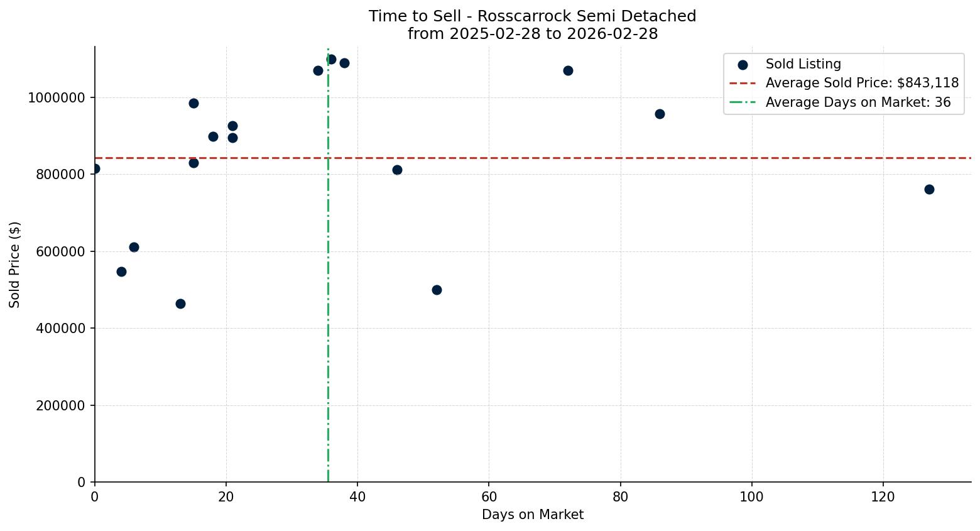The height and width of the screenshot is (531, 980).
Task: Click the Average Days on Market: 36 label
Action: [857, 102]
